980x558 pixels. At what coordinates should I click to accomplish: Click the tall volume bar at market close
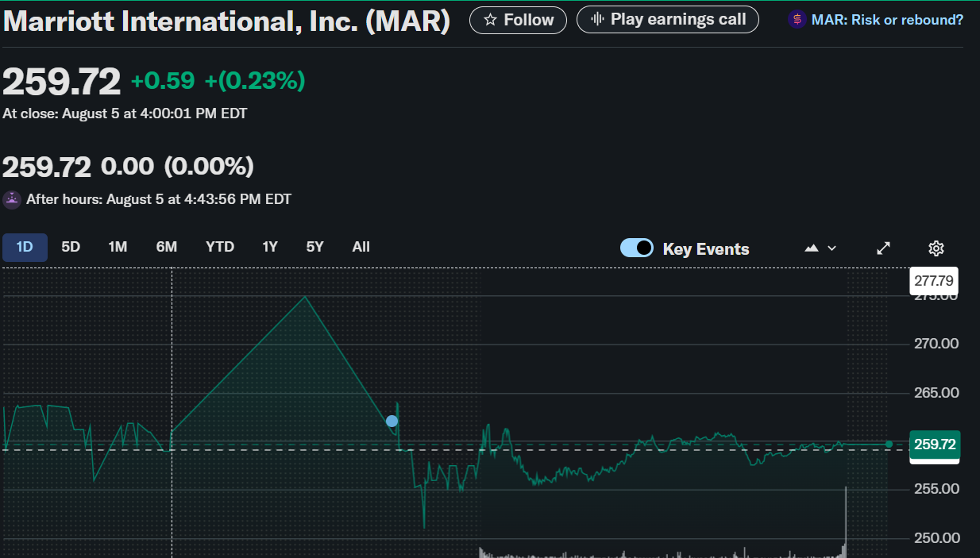pos(846,521)
